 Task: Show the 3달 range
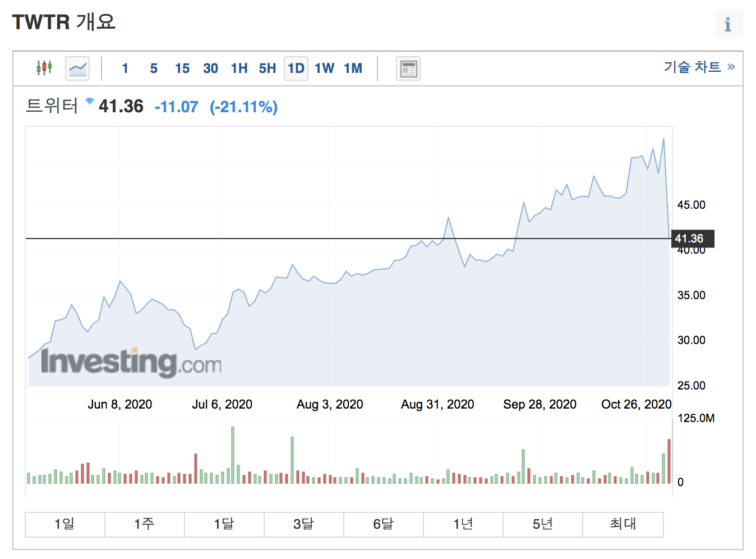coord(304,524)
